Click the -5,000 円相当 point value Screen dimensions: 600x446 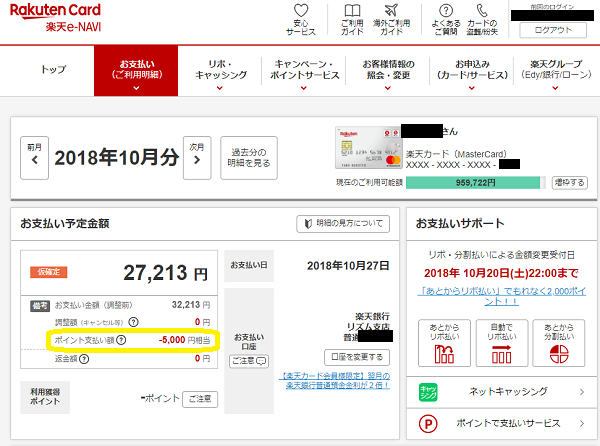tap(184, 340)
